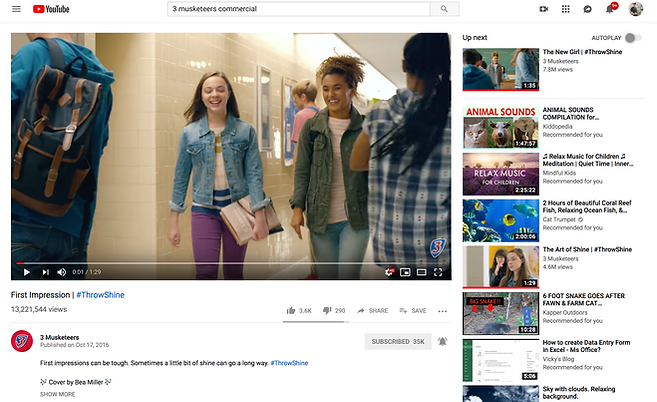Click the 0:01 / 1:29 time display
The image size is (657, 402).
[86, 272]
